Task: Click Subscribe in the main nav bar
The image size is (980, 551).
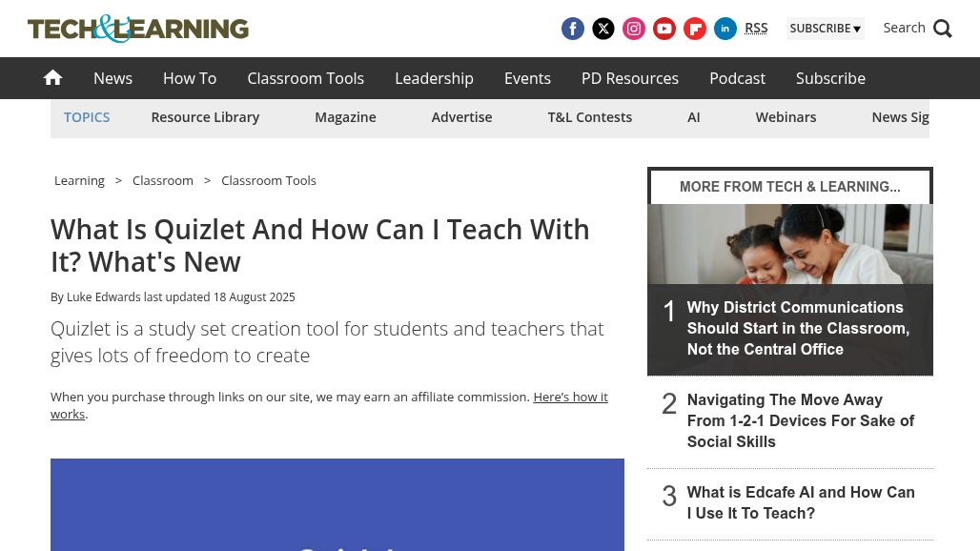Action: 830,78
